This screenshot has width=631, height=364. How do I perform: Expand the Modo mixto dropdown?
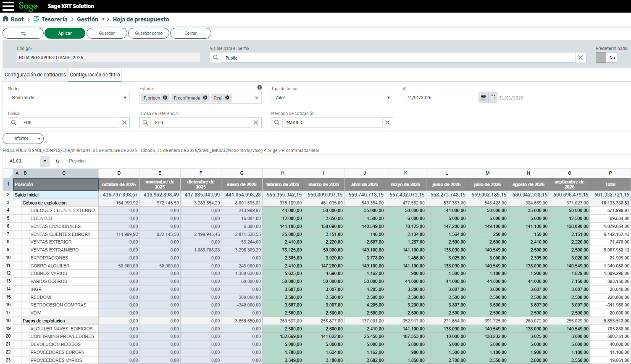click(x=125, y=98)
